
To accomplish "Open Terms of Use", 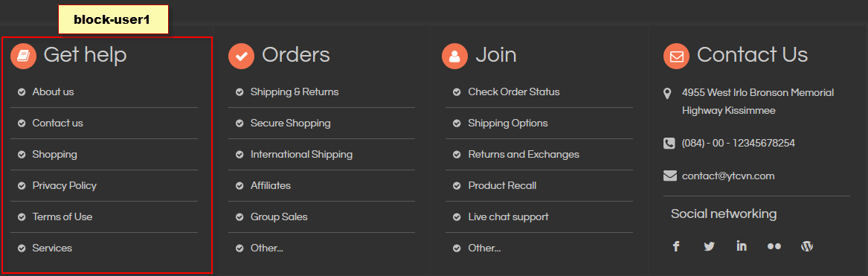I will click(62, 216).
